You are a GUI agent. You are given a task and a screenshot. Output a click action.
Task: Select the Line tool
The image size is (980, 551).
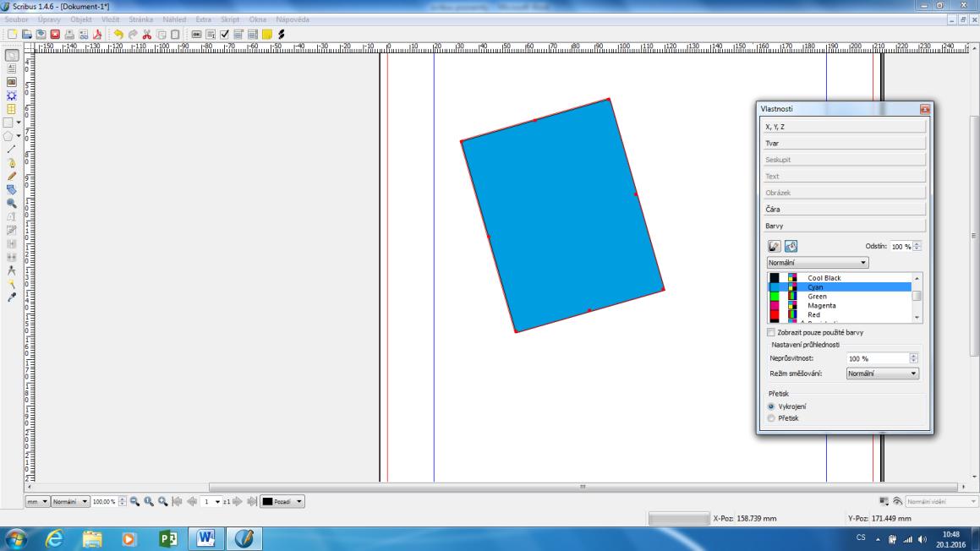pos(11,150)
